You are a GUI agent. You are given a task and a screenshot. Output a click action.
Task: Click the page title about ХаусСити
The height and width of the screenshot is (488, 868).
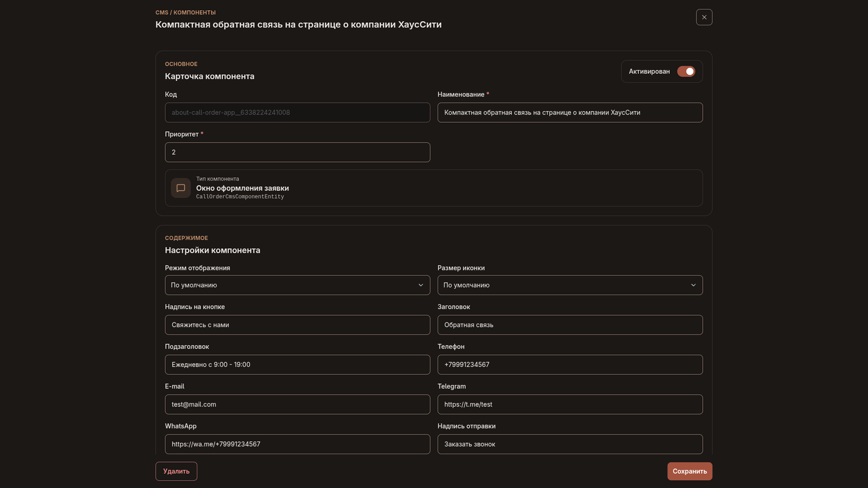[298, 25]
